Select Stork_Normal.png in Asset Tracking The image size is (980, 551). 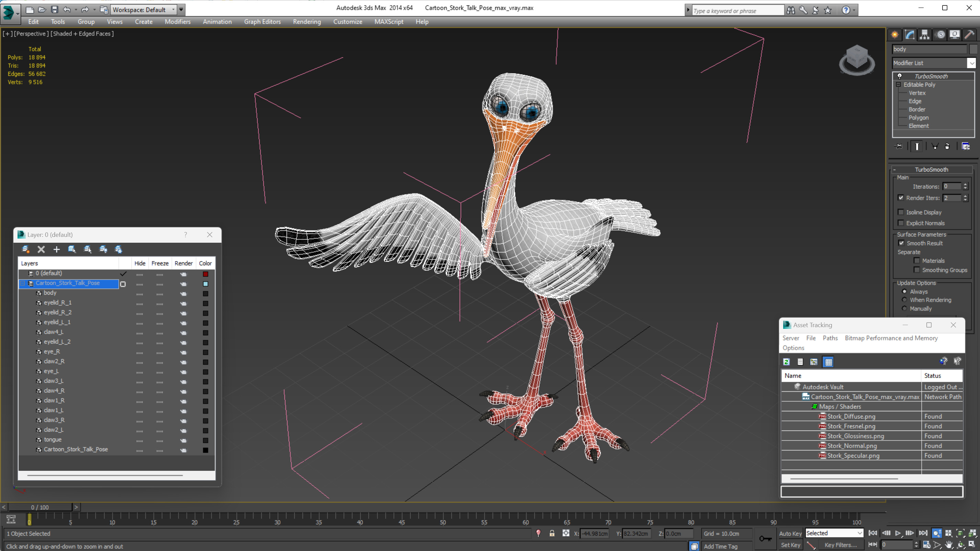pos(852,446)
